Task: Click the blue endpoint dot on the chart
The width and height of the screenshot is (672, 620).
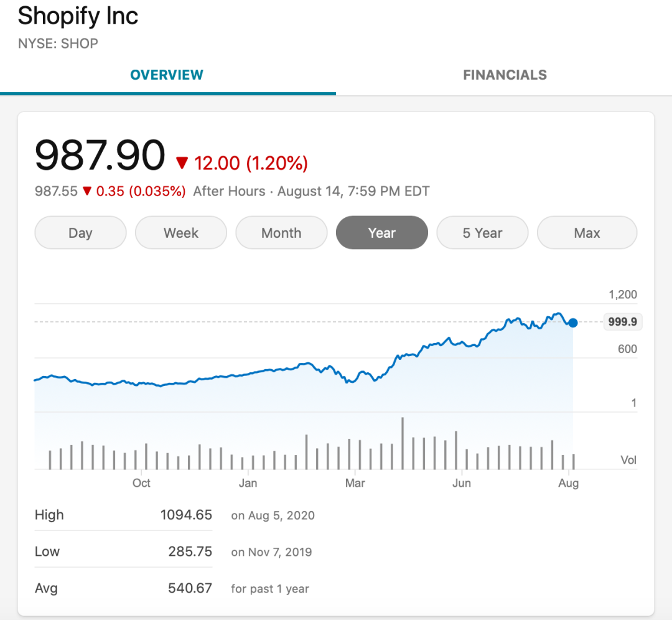Action: 573,322
